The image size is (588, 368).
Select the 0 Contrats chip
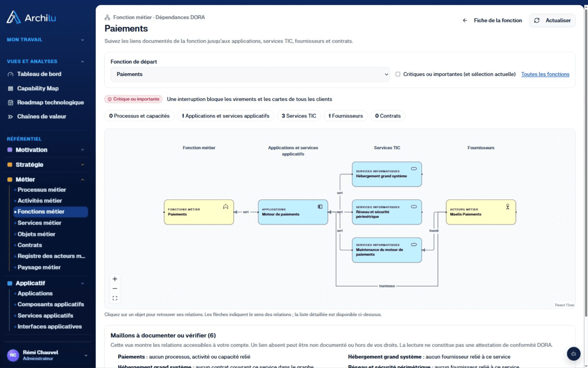pos(388,116)
